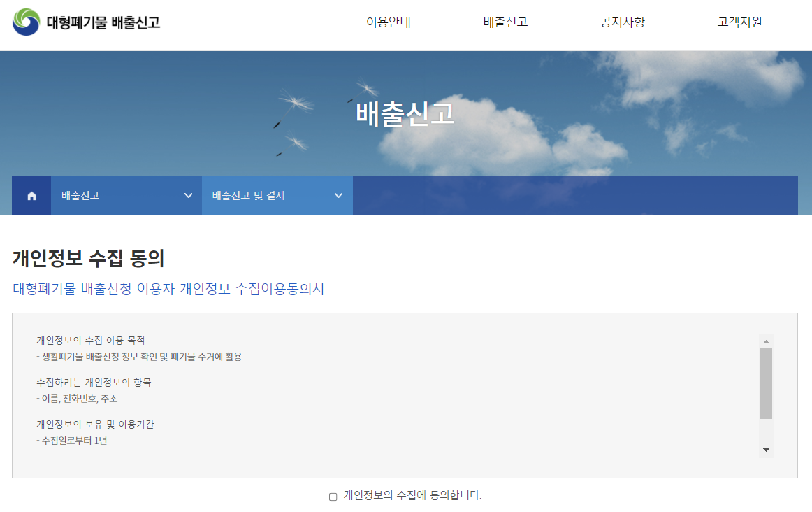Click the 대형폐기물 배출신고 logo icon
812x512 pixels.
click(26, 22)
